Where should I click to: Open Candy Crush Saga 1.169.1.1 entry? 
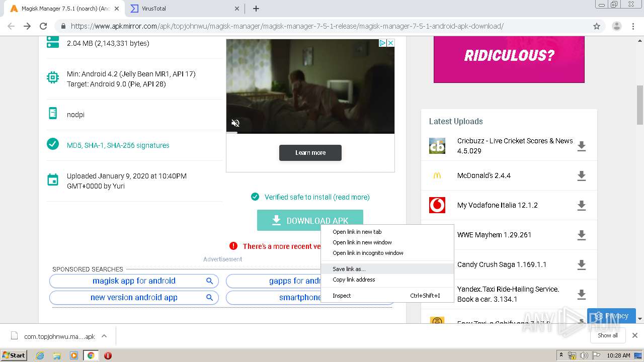[502, 264]
